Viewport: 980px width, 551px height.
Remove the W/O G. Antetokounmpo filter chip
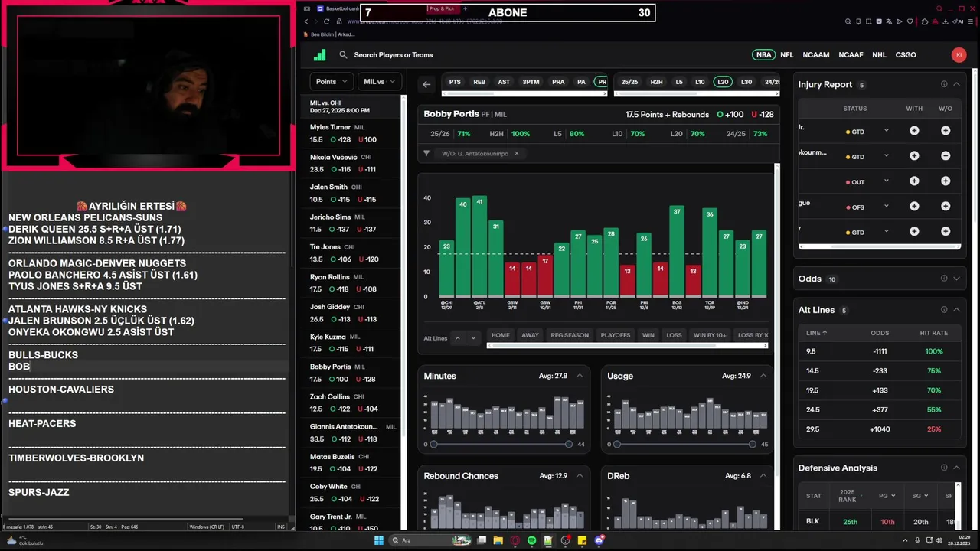(x=516, y=154)
